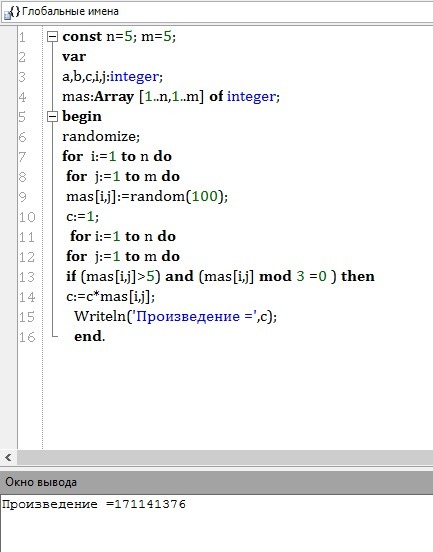Click the 'mod' keyword in if statement

tap(275, 276)
